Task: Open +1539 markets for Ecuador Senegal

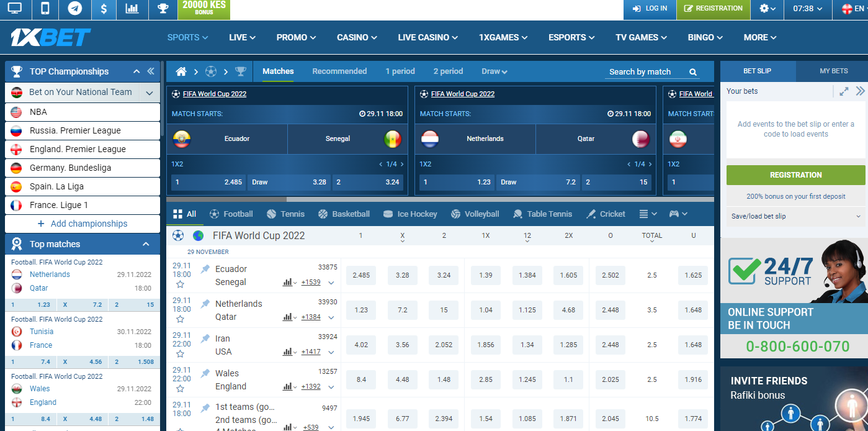Action: [311, 283]
